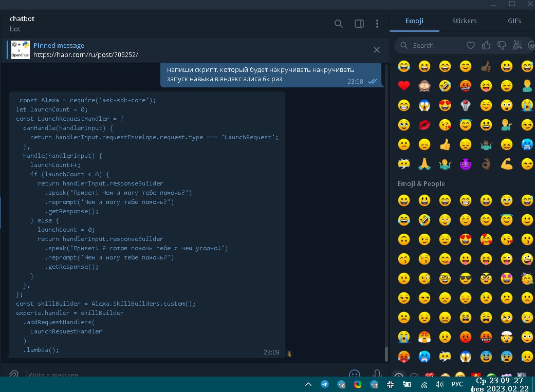
Task: Dismiss the pinned message bar
Action: (376, 50)
